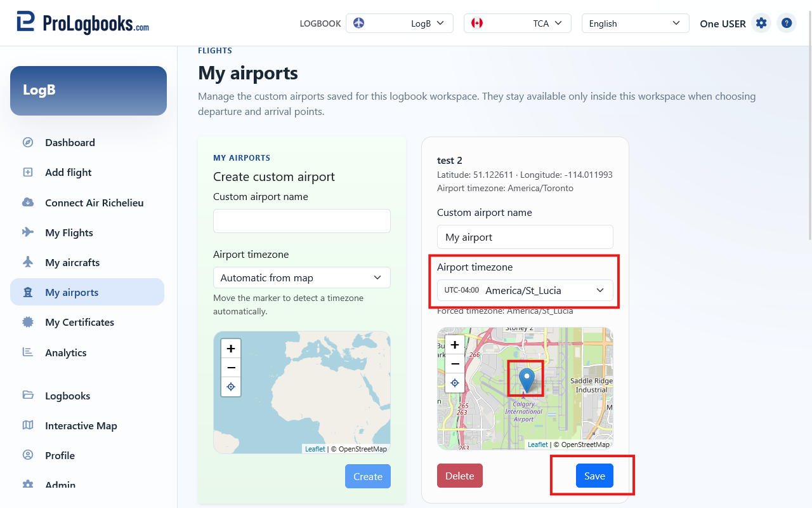Open the Automatic from map timezone dropdown

click(302, 277)
